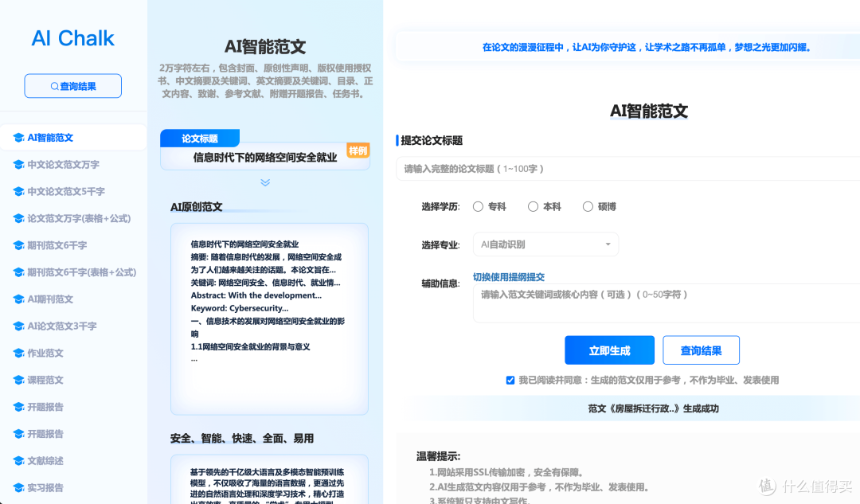
Task: Click the cap icon beside 作业范文
Action: pos(18,354)
